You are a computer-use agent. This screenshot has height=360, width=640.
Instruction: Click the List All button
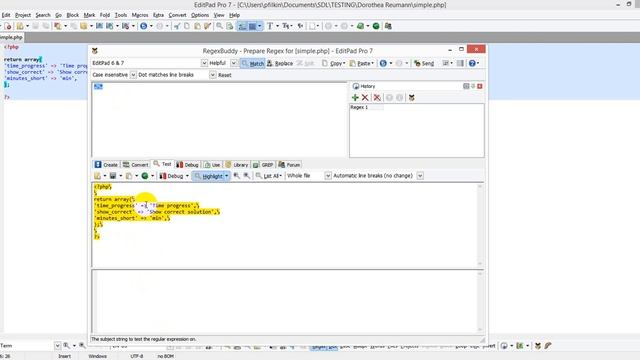click(269, 176)
